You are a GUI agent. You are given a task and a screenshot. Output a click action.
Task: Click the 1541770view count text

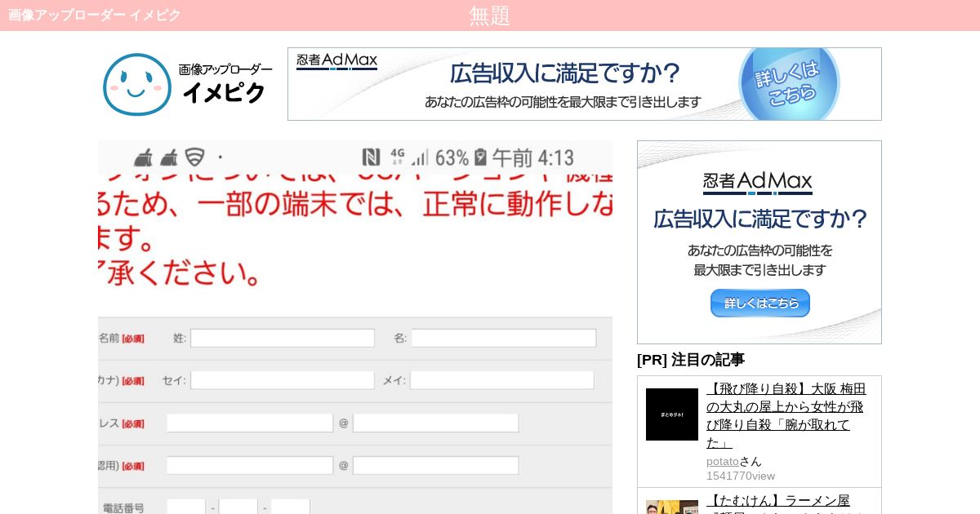741,476
